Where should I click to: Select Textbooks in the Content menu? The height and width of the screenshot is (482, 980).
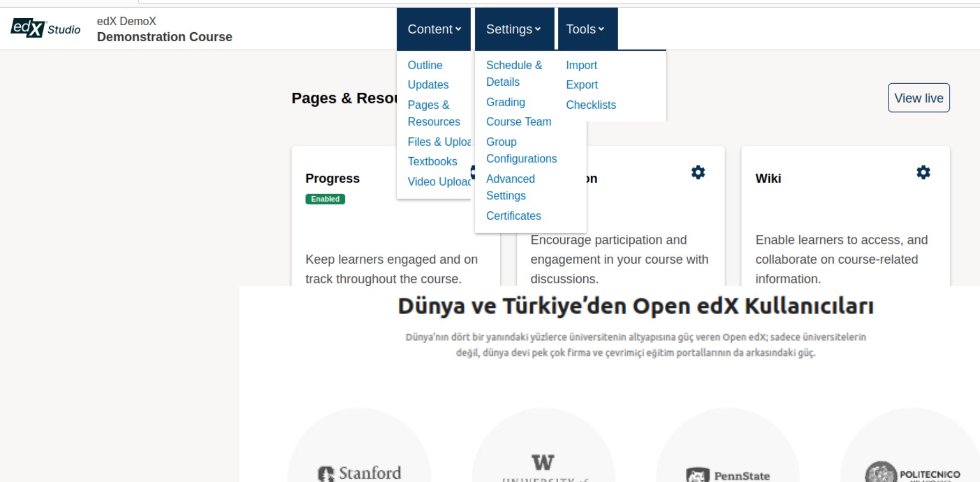tap(433, 161)
